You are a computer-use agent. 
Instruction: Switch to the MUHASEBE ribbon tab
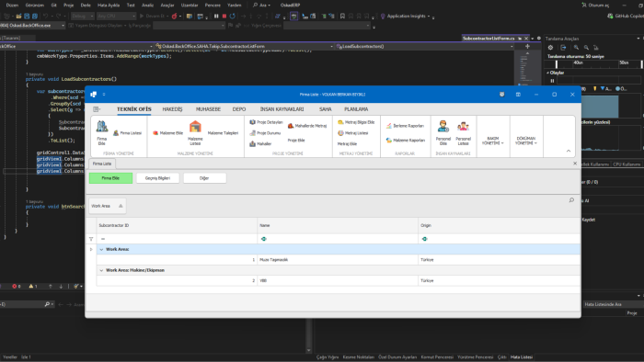[208, 109]
